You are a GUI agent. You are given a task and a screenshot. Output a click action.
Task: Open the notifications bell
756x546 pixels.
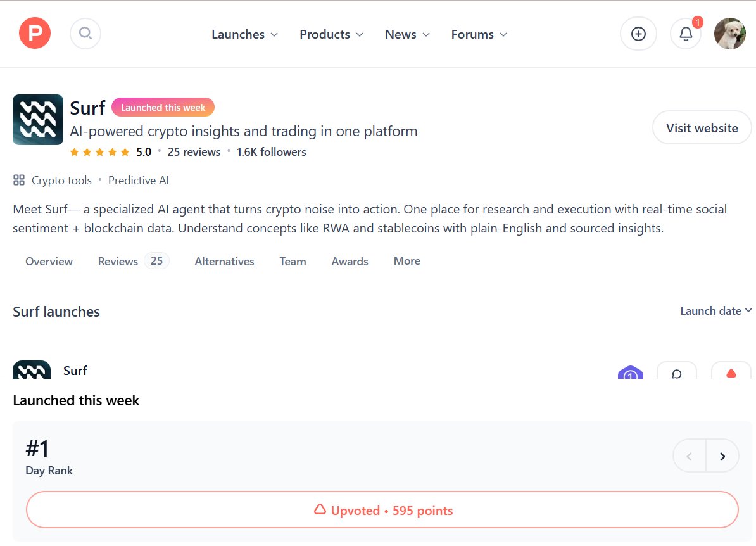(x=686, y=34)
